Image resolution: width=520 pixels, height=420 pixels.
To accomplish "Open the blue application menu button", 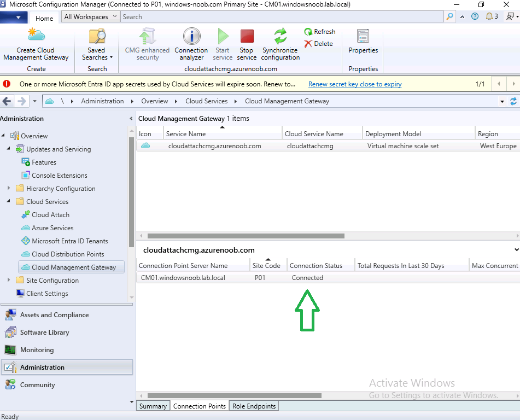I will click(14, 17).
